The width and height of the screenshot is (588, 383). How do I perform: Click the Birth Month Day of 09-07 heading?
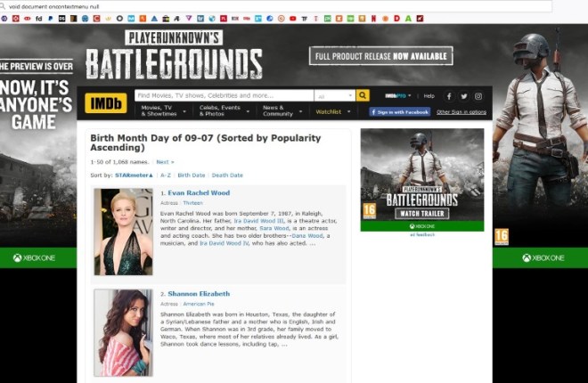click(x=206, y=143)
